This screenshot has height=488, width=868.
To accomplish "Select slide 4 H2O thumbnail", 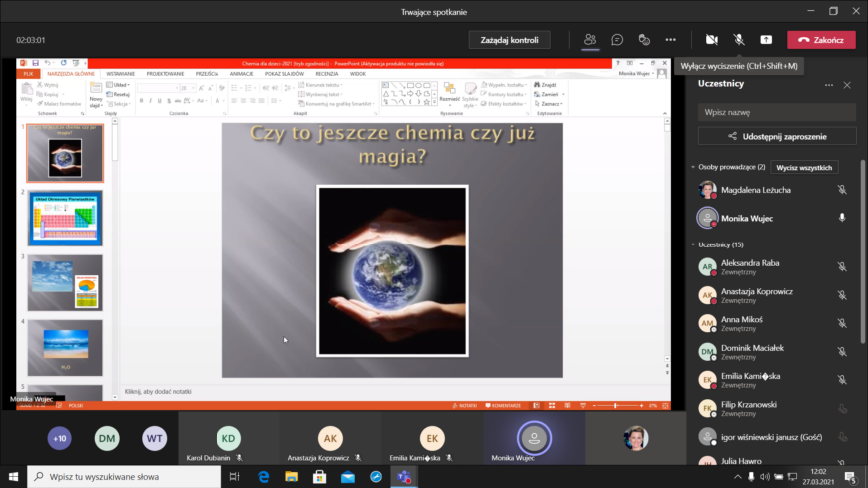I will pyautogui.click(x=65, y=348).
